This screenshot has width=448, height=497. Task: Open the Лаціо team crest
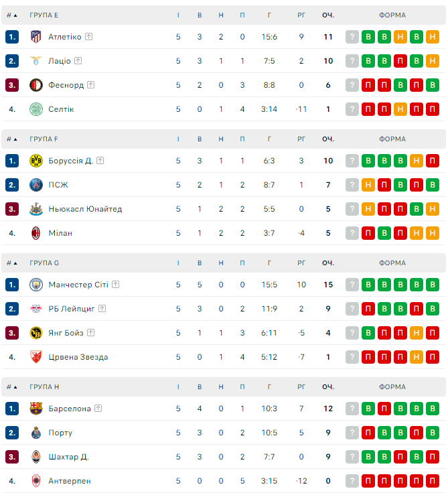pos(36,61)
